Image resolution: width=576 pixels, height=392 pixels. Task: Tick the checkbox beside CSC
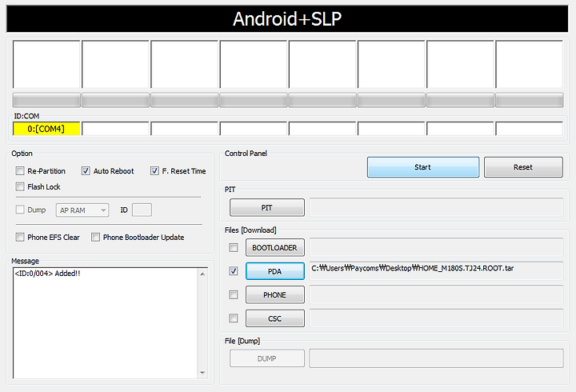point(234,318)
